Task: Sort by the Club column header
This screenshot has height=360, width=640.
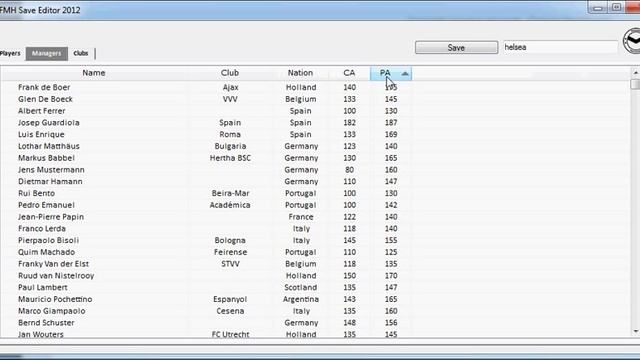Action: 230,73
